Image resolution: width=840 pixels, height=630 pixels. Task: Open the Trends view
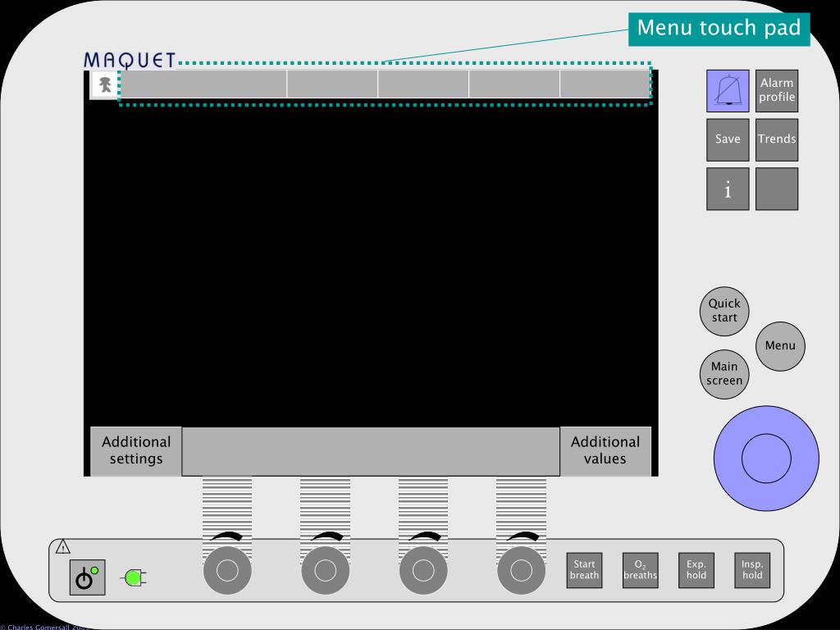pyautogui.click(x=777, y=139)
